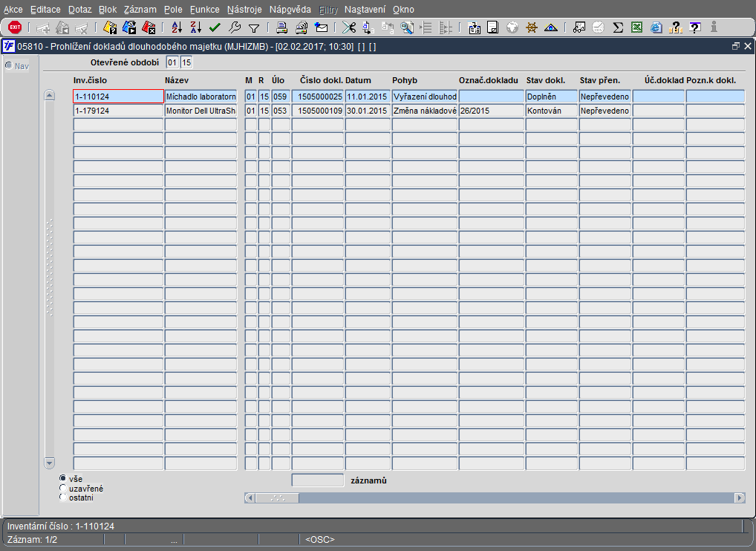
Task: Click the envelope send icon
Action: pos(321,27)
